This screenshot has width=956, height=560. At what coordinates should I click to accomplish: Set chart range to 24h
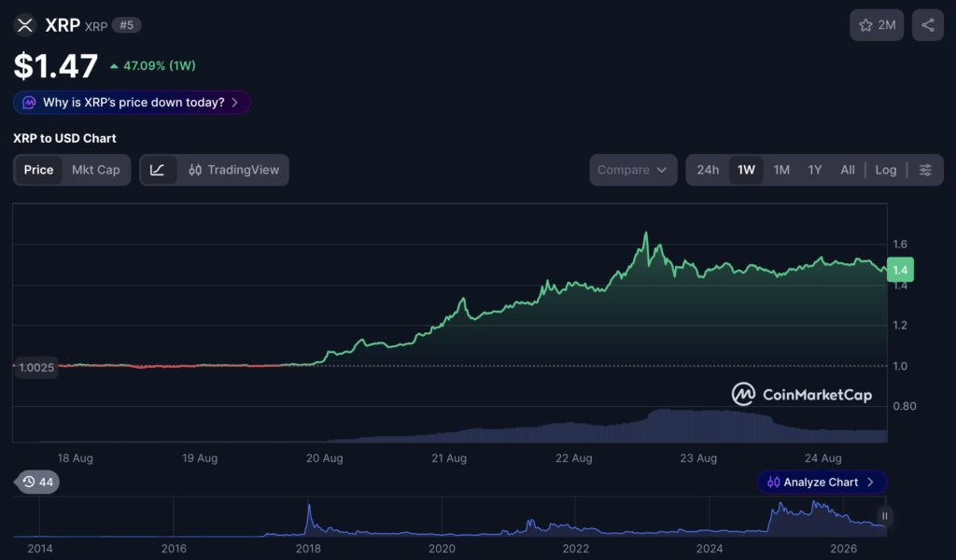(708, 170)
